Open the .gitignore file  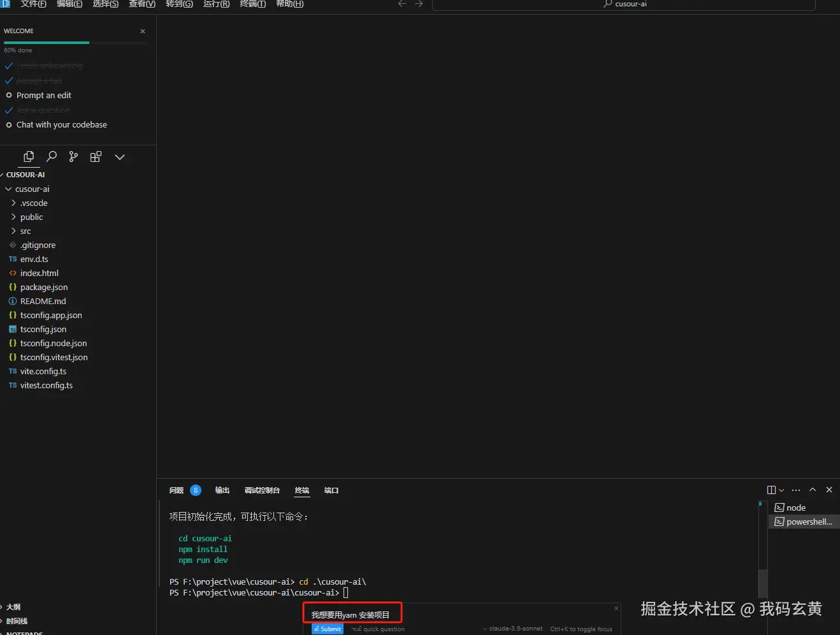[38, 245]
